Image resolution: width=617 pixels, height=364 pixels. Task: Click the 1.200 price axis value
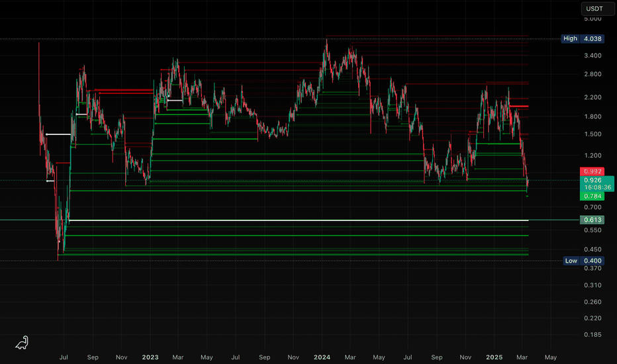593,156
